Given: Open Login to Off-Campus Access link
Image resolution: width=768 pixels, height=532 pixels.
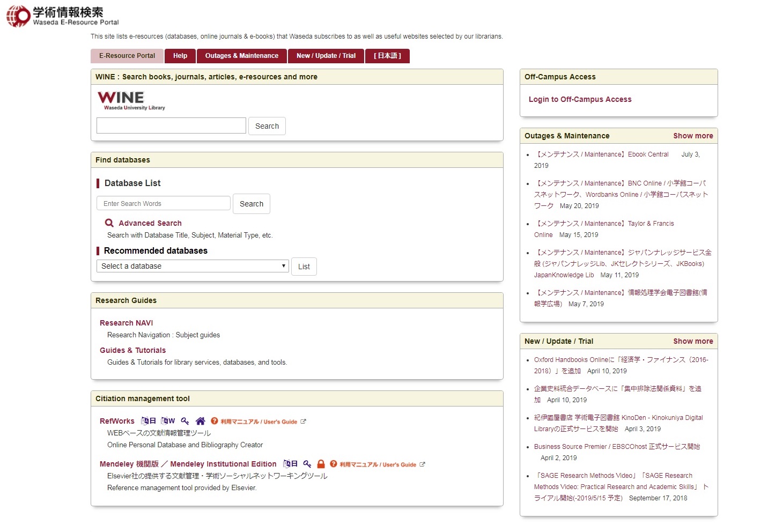Looking at the screenshot, I should 580,99.
